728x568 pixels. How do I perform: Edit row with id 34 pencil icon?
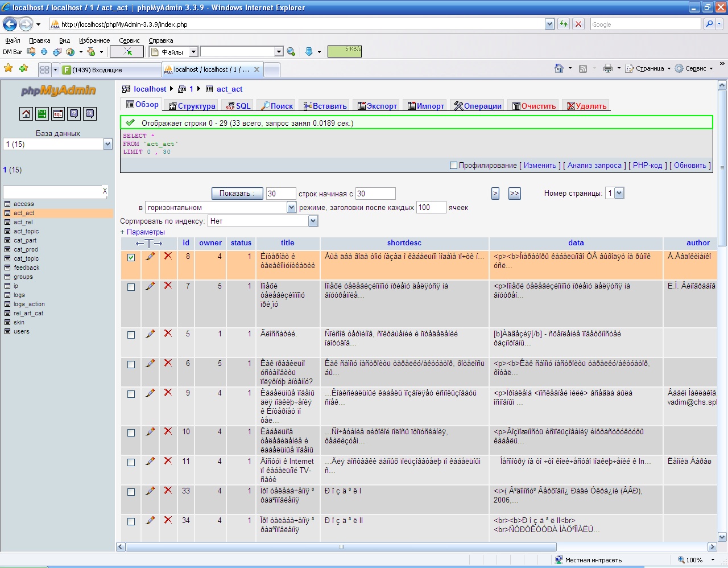click(150, 521)
